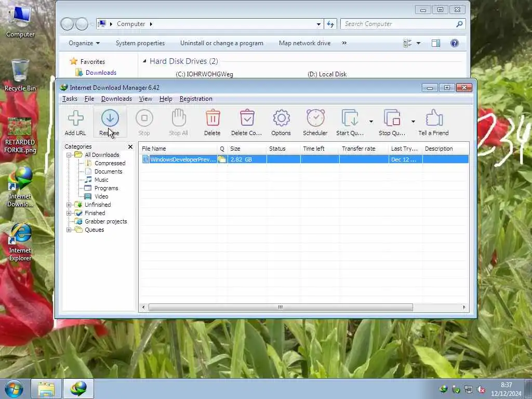The width and height of the screenshot is (532, 399).
Task: Click Tell a Friend thumbs-up icon
Action: (x=434, y=123)
